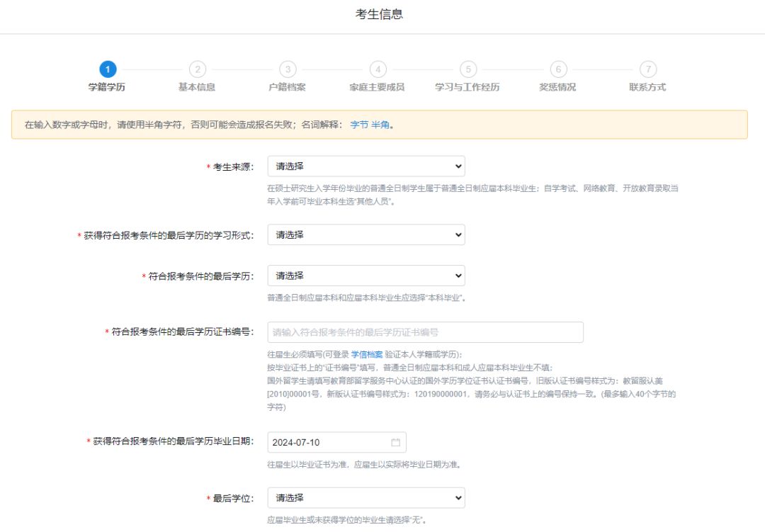Open the 半角 explanation link

pyautogui.click(x=380, y=125)
